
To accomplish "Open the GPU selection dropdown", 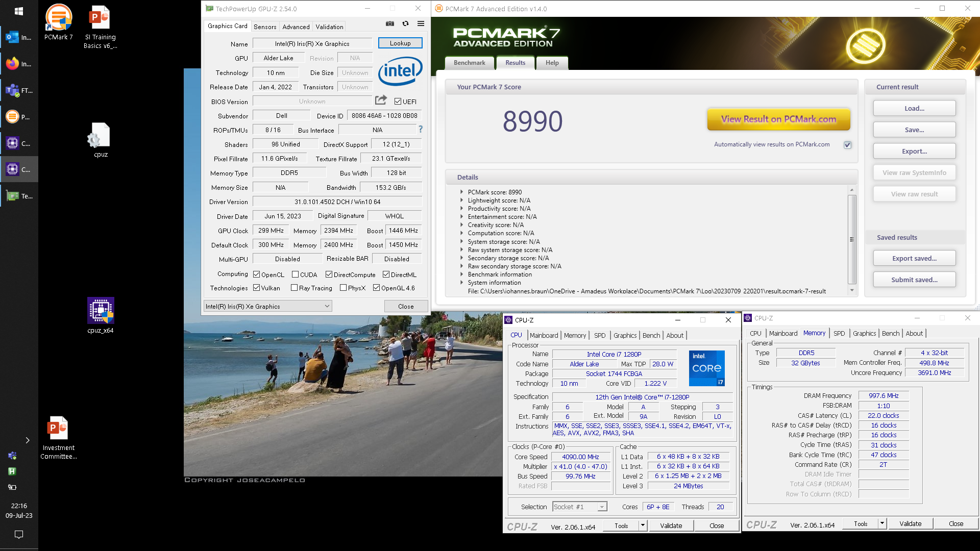I will pyautogui.click(x=267, y=306).
